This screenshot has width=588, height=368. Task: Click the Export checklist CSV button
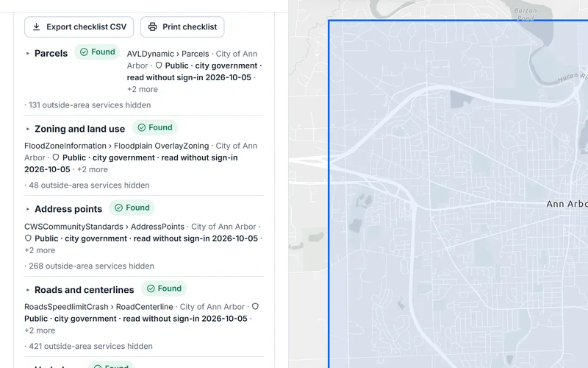click(79, 27)
